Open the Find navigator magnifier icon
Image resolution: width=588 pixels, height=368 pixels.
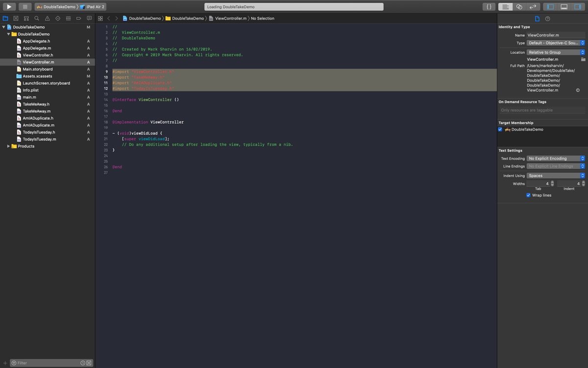(x=37, y=18)
